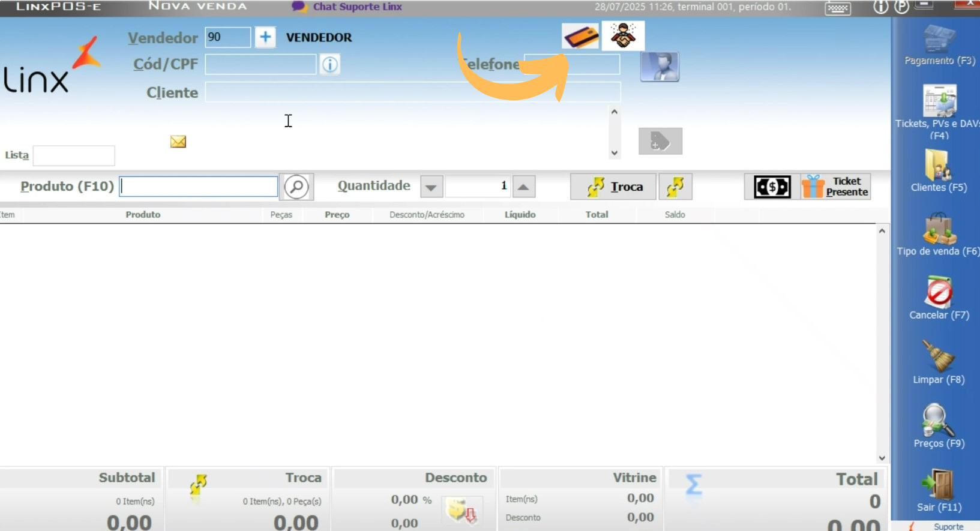The width and height of the screenshot is (980, 531).
Task: Click the date and terminal status text
Action: coord(693,7)
